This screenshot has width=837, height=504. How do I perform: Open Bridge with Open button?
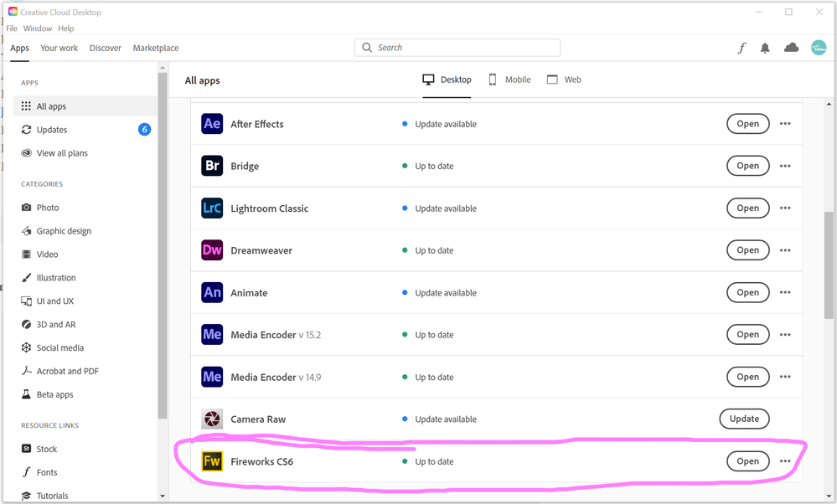point(748,166)
